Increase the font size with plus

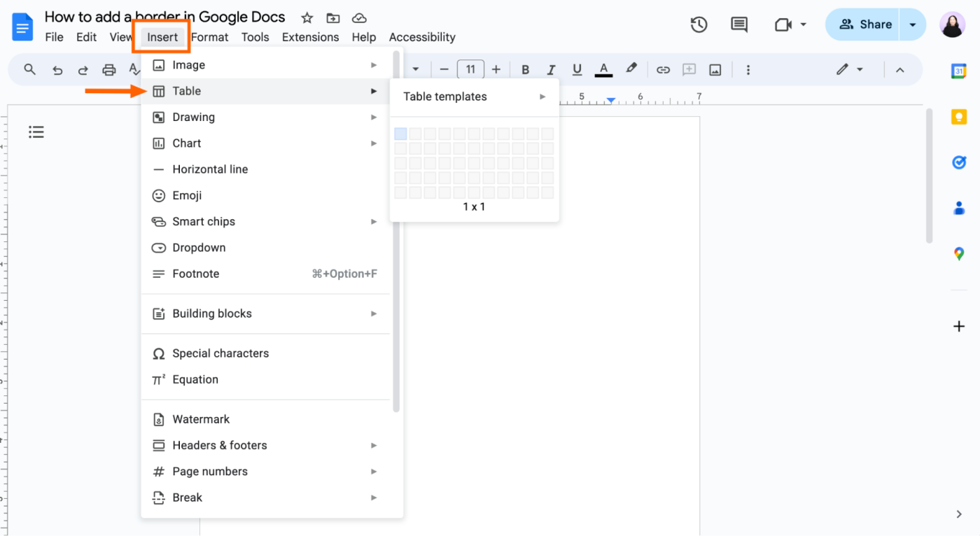496,70
